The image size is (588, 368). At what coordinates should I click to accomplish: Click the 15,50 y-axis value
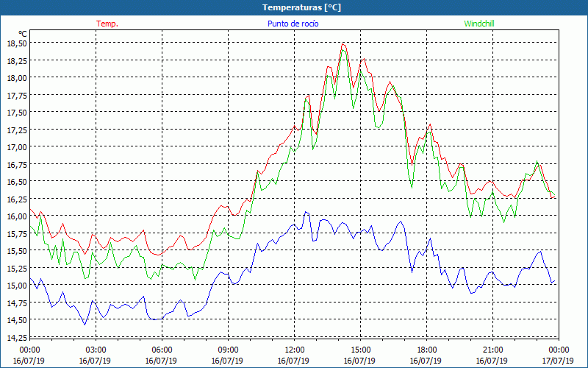pos(17,250)
